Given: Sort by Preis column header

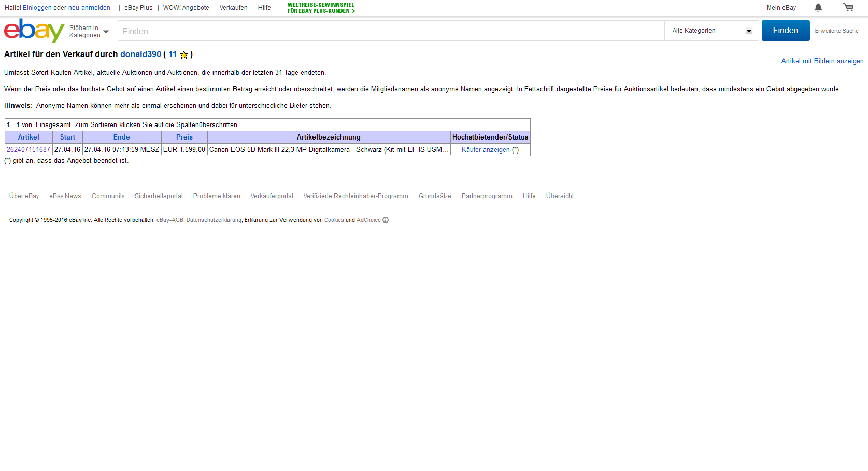Looking at the screenshot, I should click(x=184, y=137).
